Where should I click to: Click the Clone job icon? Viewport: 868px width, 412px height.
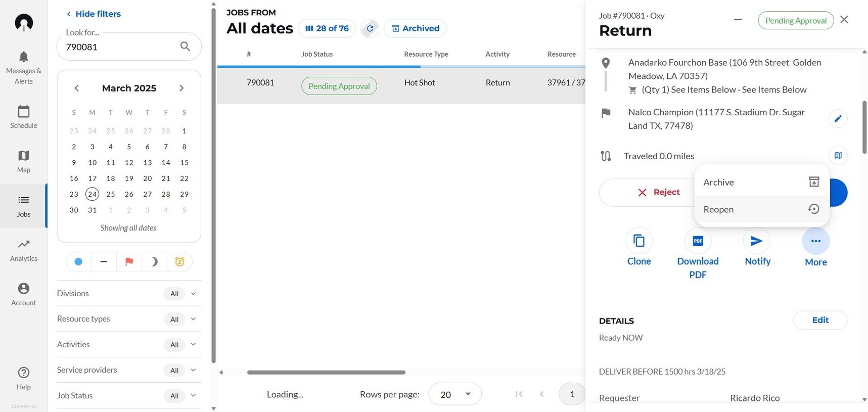tap(639, 241)
